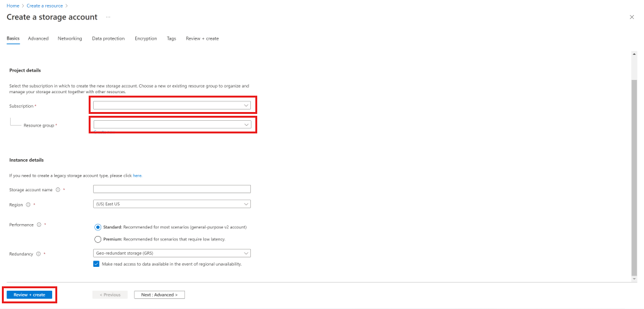Viewport: 644px width, 309px height.
Task: Select the Encryption tab
Action: 146,38
